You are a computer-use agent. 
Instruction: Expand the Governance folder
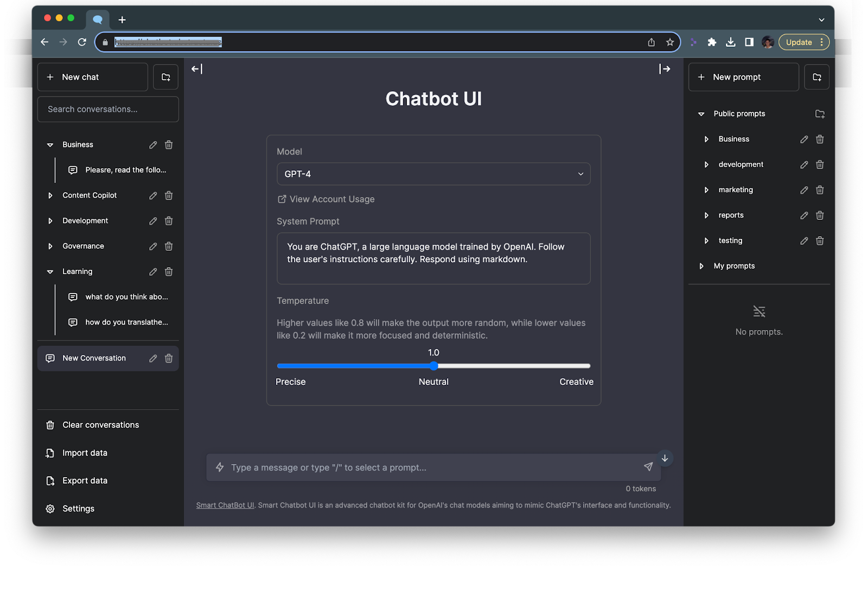point(50,246)
